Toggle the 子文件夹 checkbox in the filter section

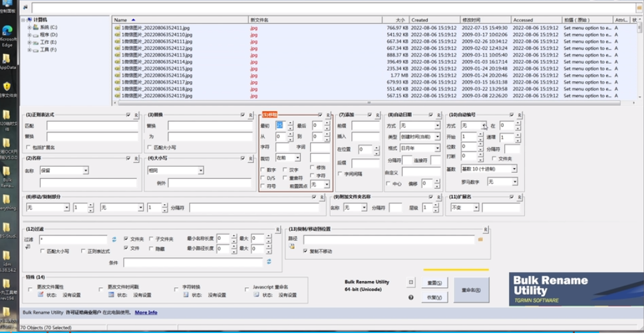tap(150, 239)
